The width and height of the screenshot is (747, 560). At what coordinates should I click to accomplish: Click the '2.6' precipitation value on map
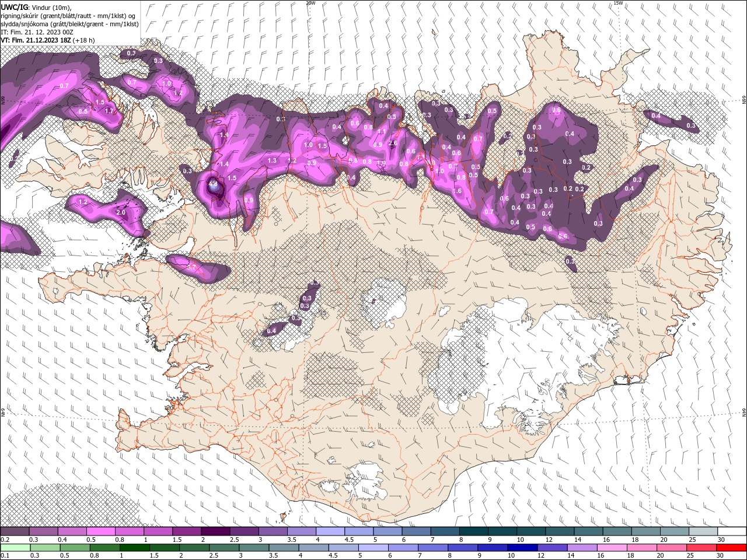[x=393, y=143]
